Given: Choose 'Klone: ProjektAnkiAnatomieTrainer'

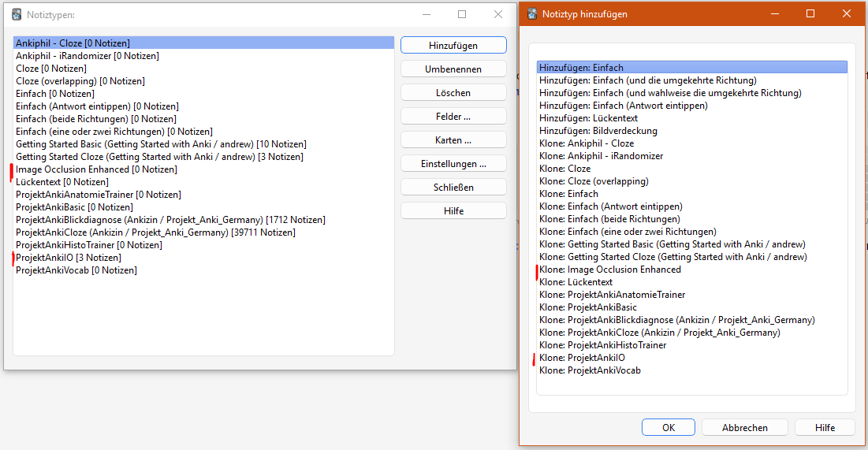Looking at the screenshot, I should click(692, 295).
